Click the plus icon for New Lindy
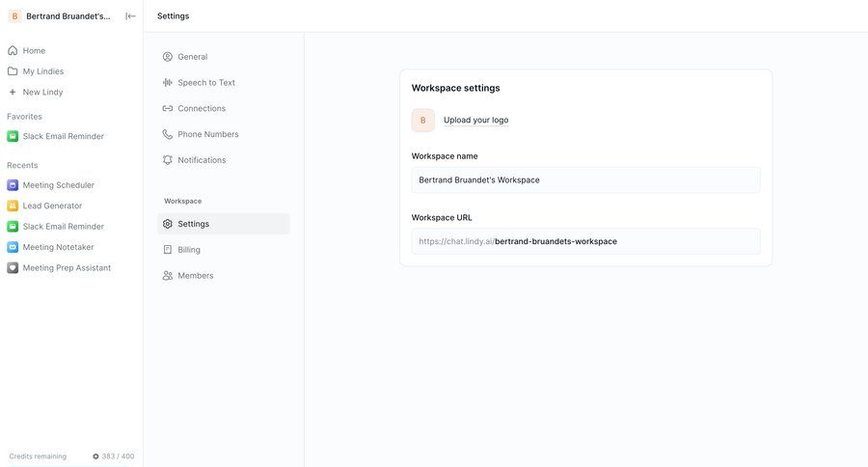The height and width of the screenshot is (467, 868). [13, 92]
